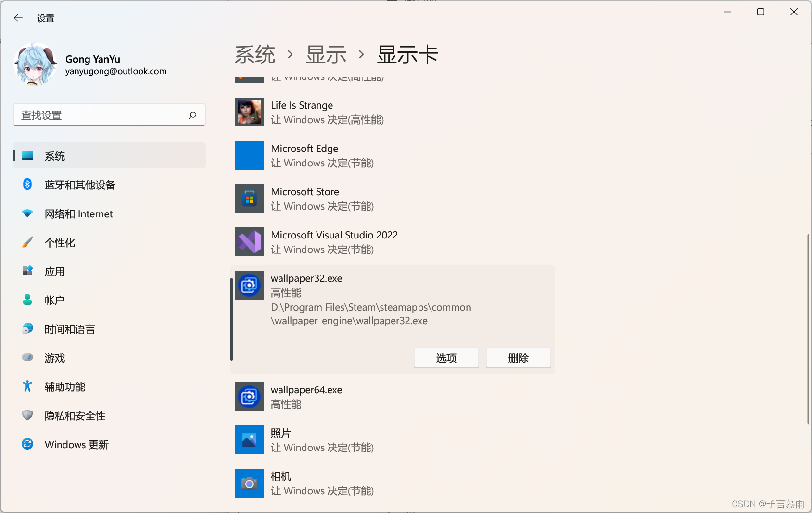The image size is (812, 513).
Task: Open 蓝牙和其他设备 settings
Action: (110, 185)
